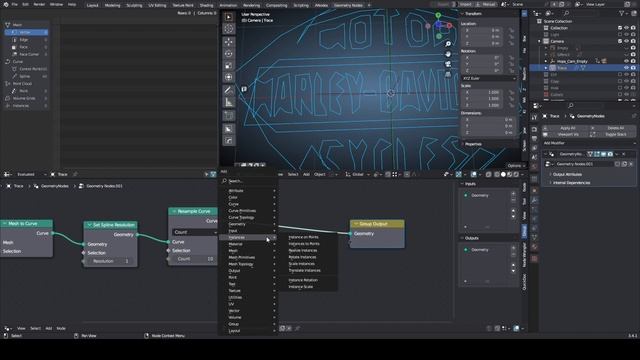
Task: Unlink the Geometry Nodes.001 node group
Action: tap(631, 164)
